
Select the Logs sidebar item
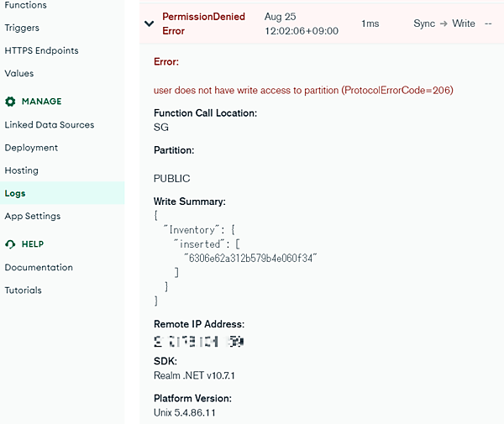[x=15, y=193]
